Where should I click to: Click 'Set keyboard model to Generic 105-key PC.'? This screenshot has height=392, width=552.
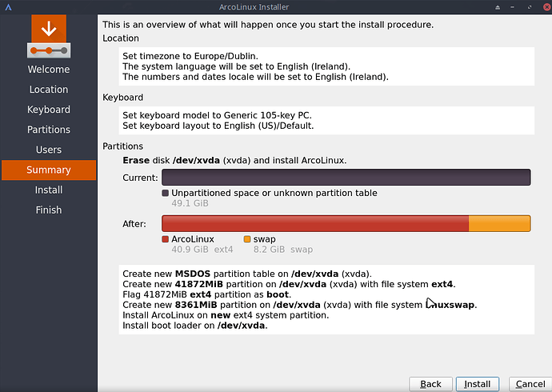point(218,115)
